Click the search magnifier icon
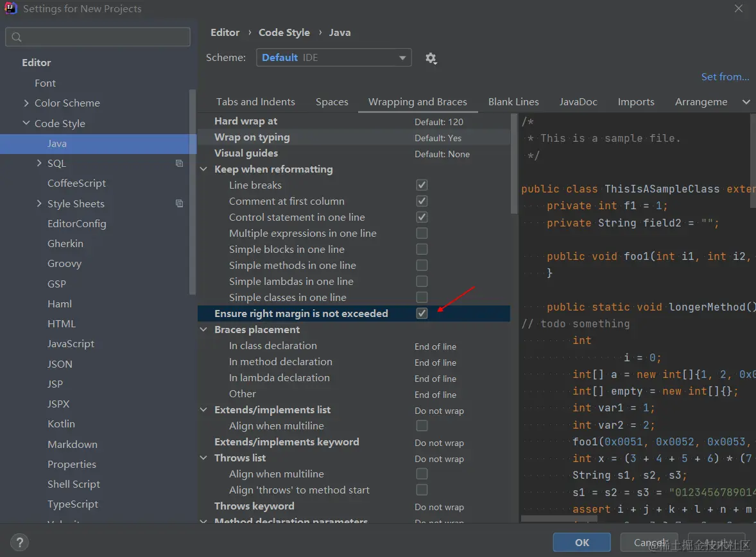 [x=17, y=37]
